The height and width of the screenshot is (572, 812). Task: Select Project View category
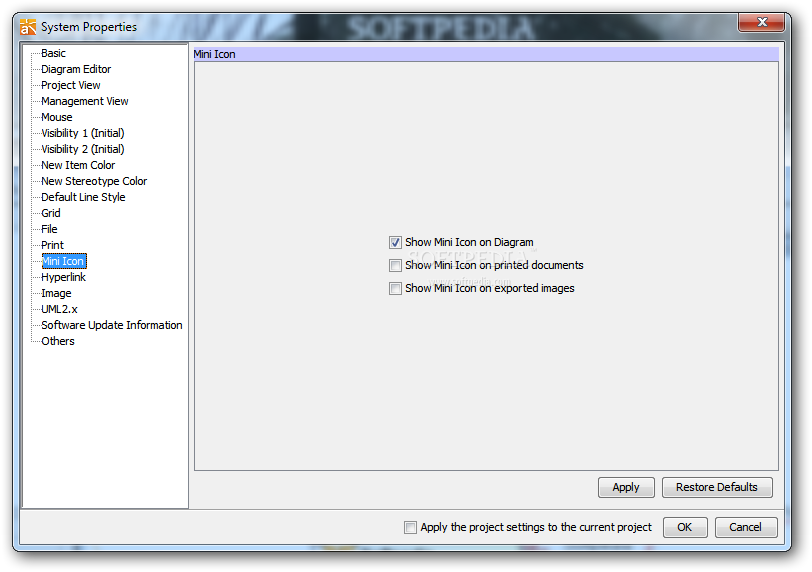71,85
